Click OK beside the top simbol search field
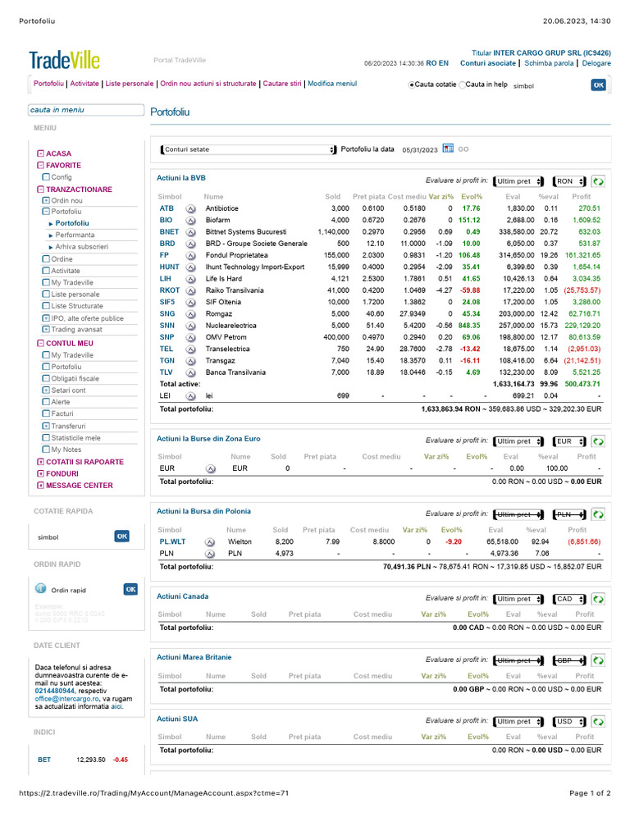The height and width of the screenshot is (840, 630). [x=598, y=84]
